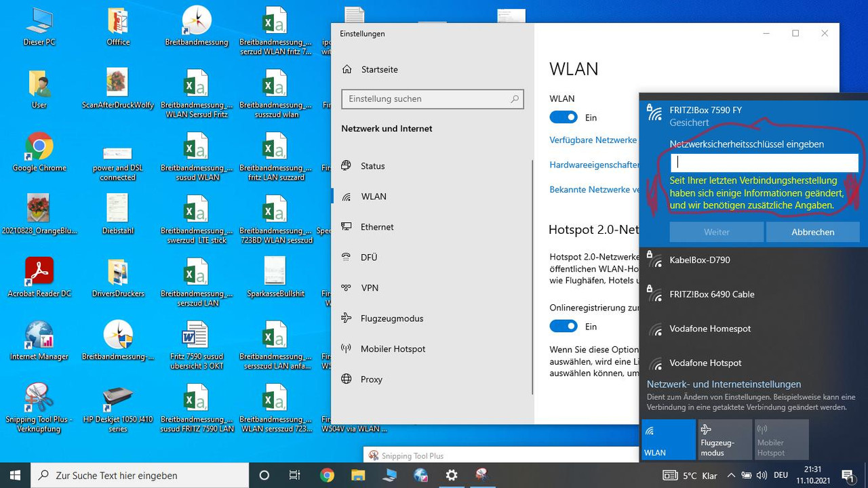Image resolution: width=868 pixels, height=488 pixels.
Task: Select FRITZ!Box 6490 Cable network
Action: click(x=753, y=294)
